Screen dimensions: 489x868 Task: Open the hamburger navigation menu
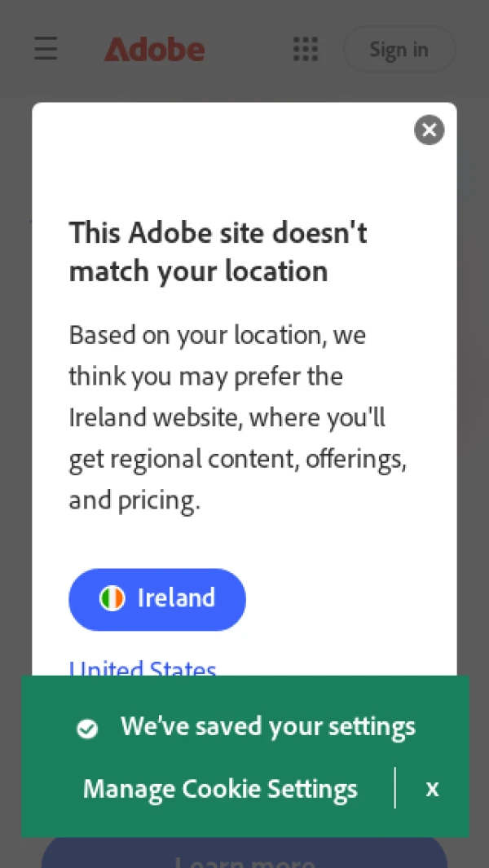(46, 49)
